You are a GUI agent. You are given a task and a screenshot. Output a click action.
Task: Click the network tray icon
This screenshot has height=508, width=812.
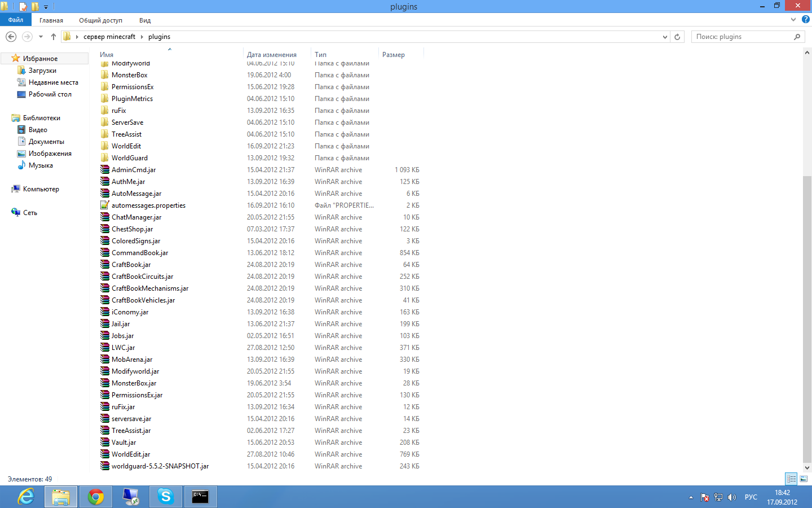[x=718, y=497]
